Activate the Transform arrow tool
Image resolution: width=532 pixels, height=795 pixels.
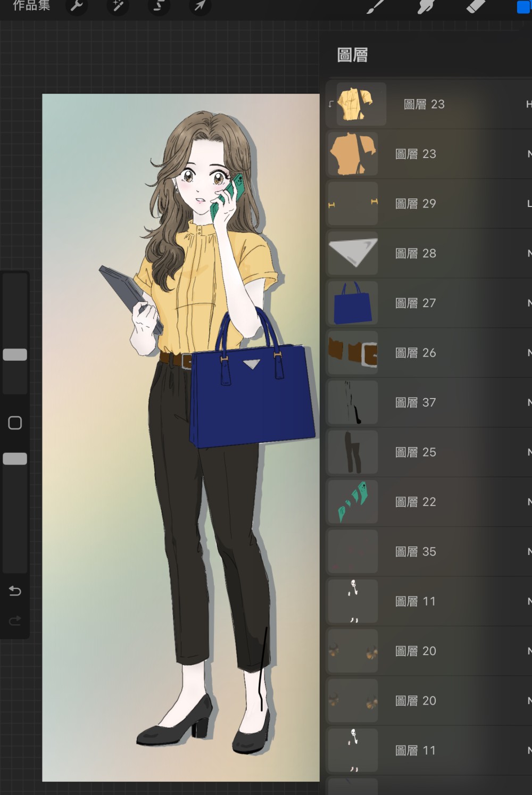(x=200, y=6)
